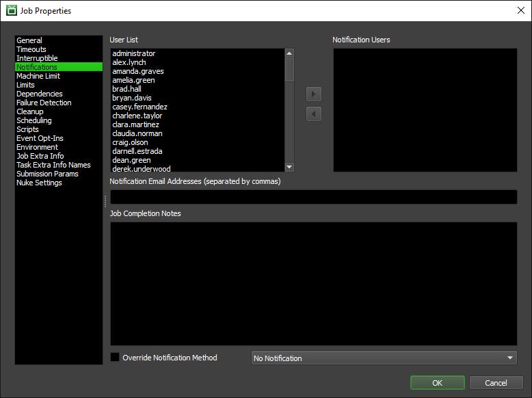Enable Override Notification Method checkbox

click(x=115, y=357)
